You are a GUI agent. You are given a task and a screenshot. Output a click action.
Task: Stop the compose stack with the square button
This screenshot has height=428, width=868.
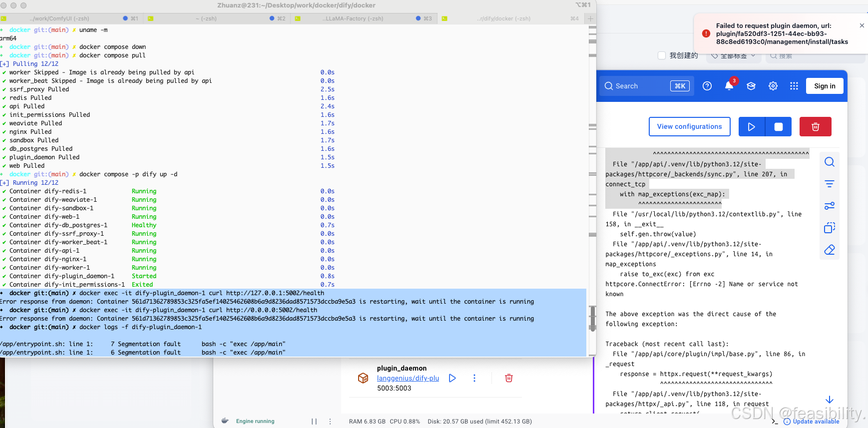point(779,127)
